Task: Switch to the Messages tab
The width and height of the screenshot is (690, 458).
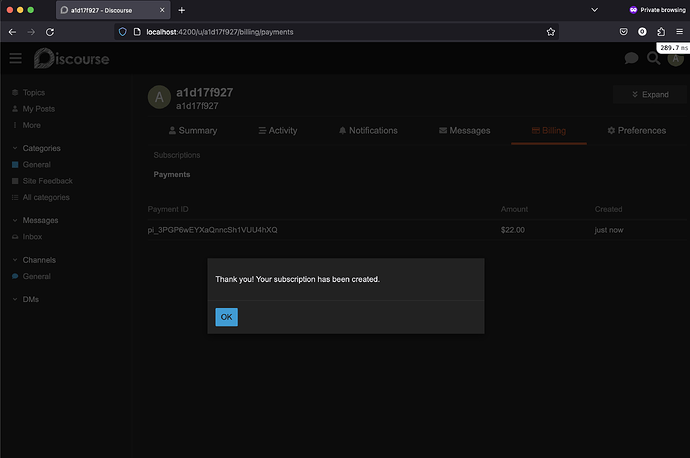Action: tap(464, 131)
